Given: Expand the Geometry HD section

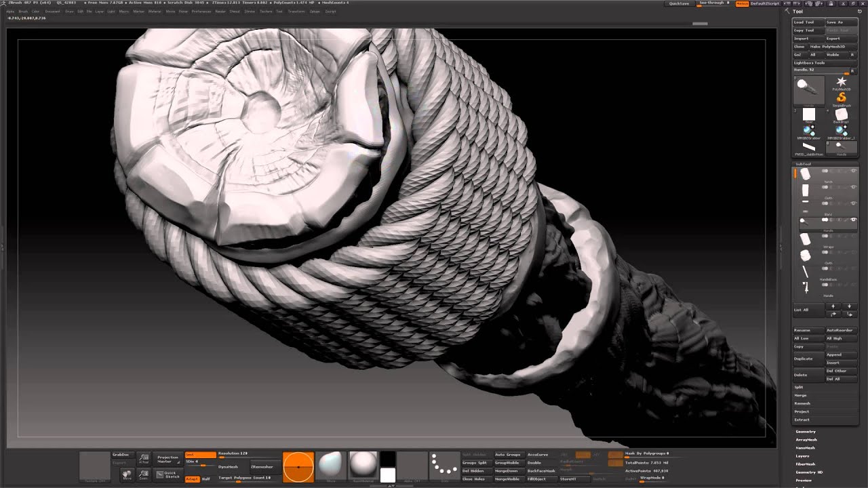Looking at the screenshot, I should [809, 472].
